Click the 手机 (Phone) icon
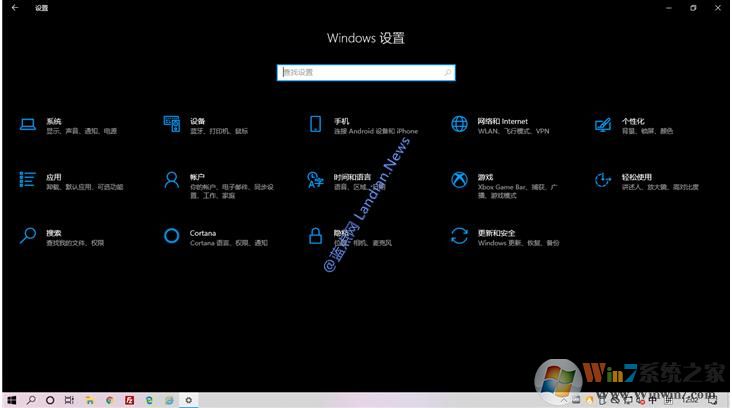Viewport: 732px width, 408px height. point(315,124)
